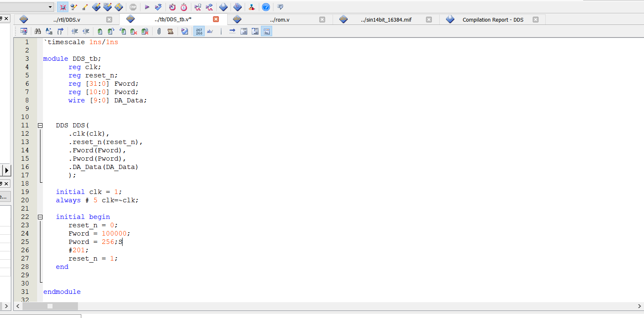The height and width of the screenshot is (318, 644).
Task: Open the ../sin14bit_16384.mif tab
Action: tap(386, 20)
